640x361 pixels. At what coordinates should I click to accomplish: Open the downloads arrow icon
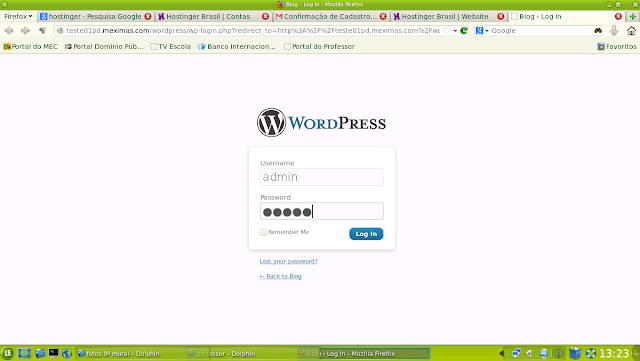coord(614,31)
